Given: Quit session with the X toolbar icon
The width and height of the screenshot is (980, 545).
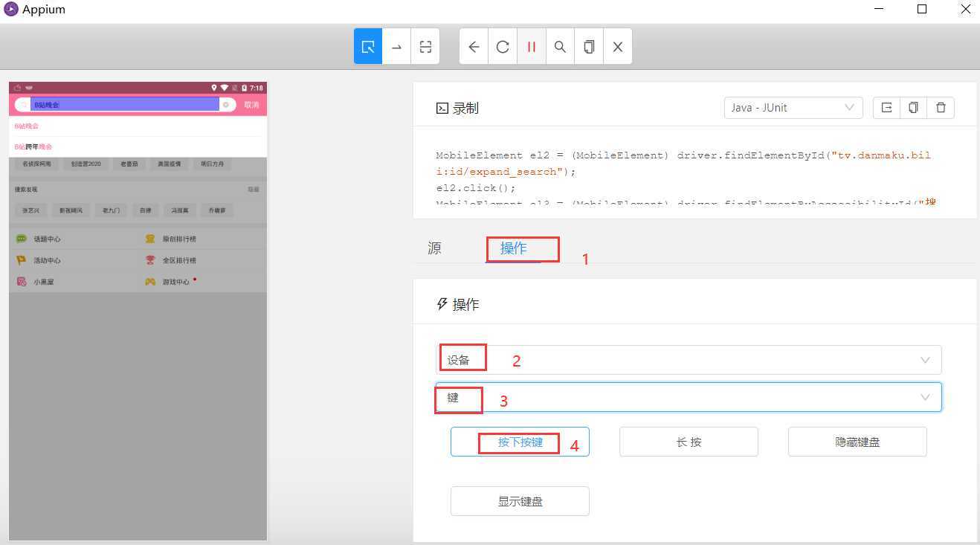Looking at the screenshot, I should (x=617, y=47).
